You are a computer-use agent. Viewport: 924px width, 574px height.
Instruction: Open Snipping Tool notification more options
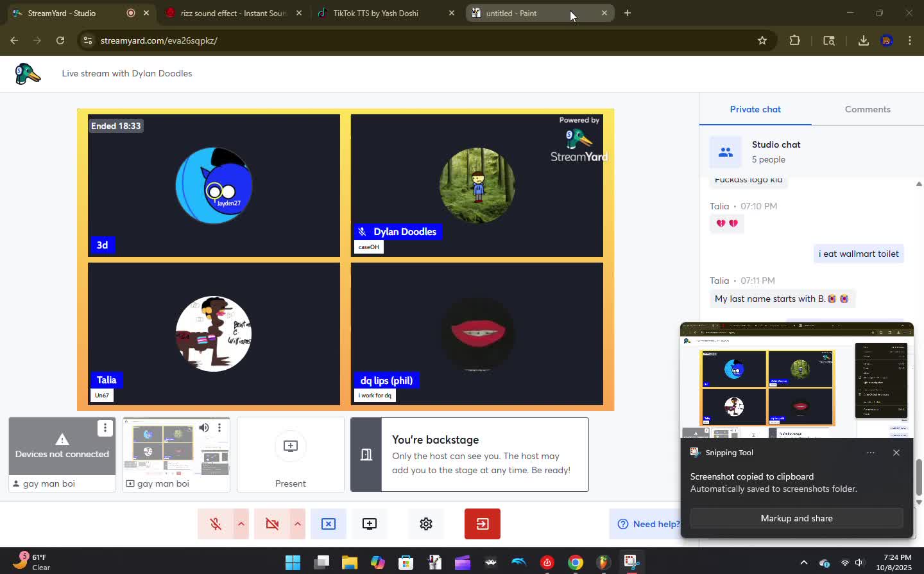coord(871,453)
